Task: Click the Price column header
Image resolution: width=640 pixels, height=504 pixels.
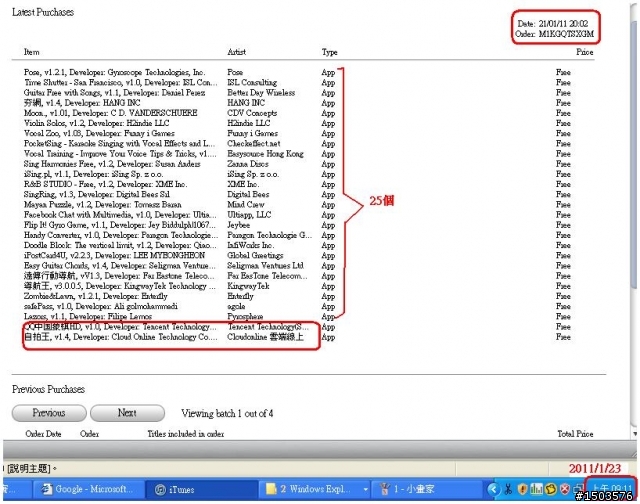Action: (x=584, y=52)
